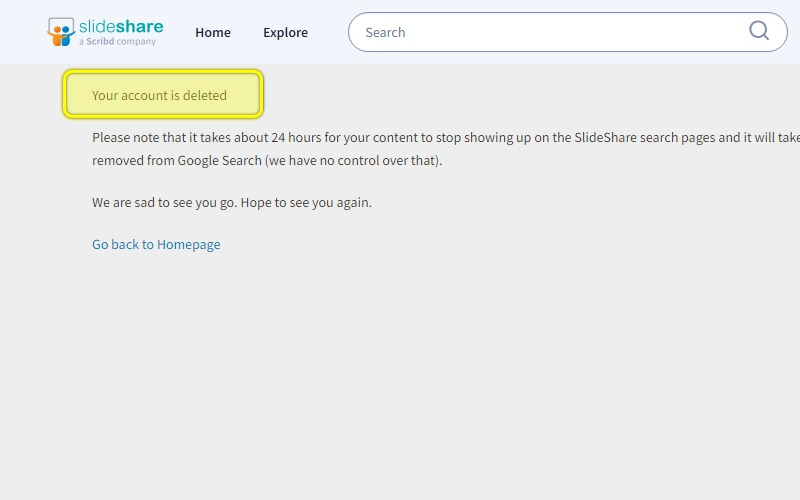Click the search magnifier icon

(x=759, y=31)
